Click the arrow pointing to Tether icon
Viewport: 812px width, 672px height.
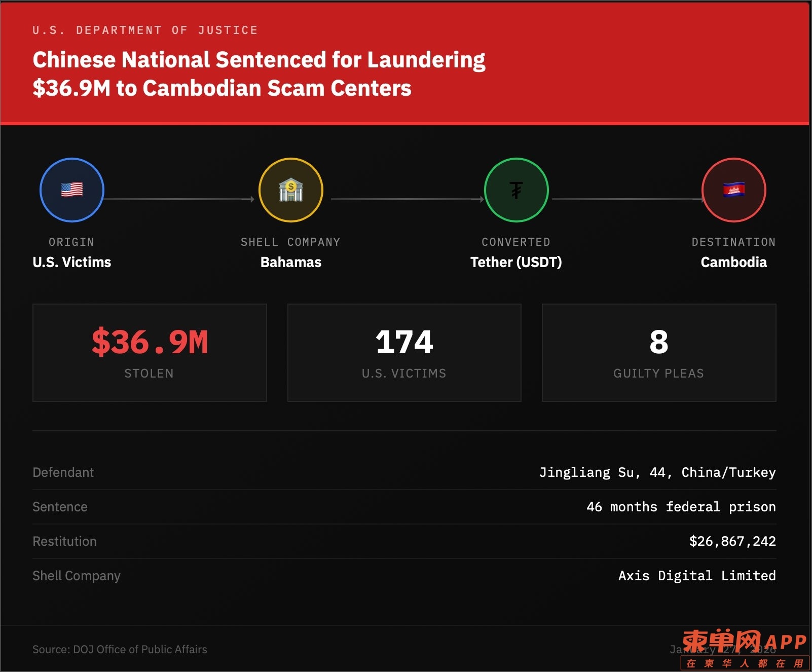coord(407,199)
